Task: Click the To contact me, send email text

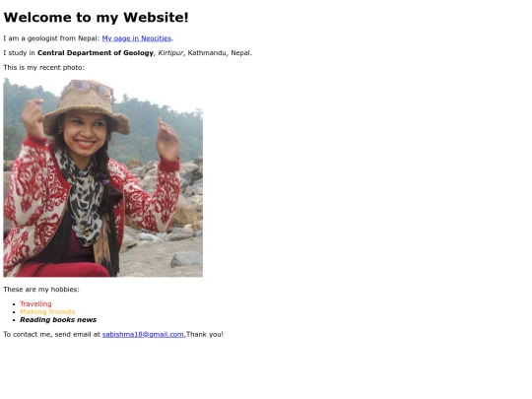Action: (51, 335)
